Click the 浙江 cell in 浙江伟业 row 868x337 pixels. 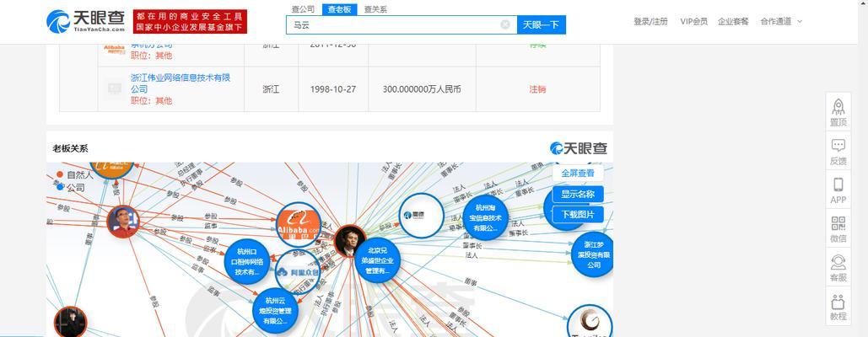click(x=271, y=89)
